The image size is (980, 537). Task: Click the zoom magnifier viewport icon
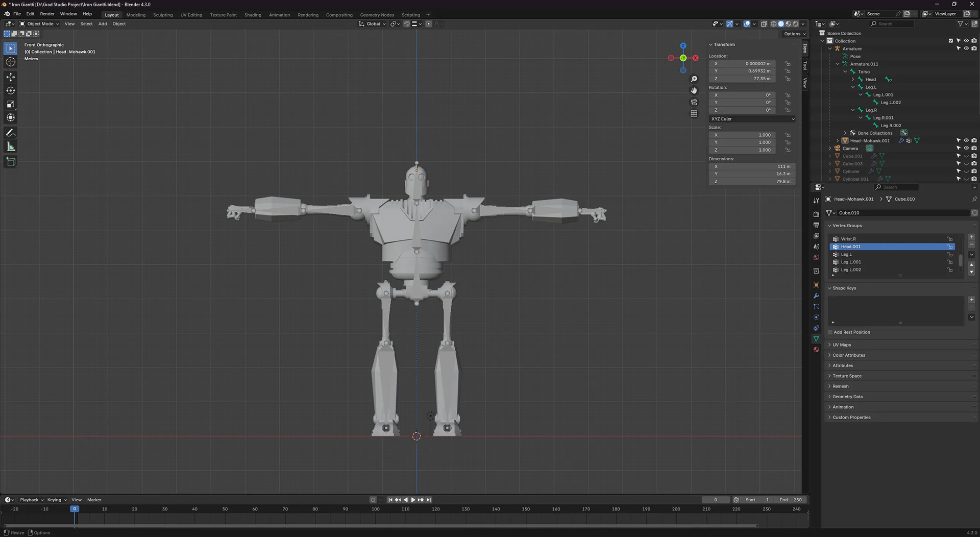click(x=694, y=79)
